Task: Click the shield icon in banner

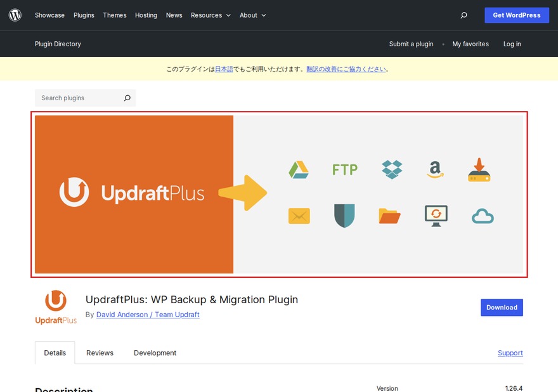Action: (x=344, y=216)
